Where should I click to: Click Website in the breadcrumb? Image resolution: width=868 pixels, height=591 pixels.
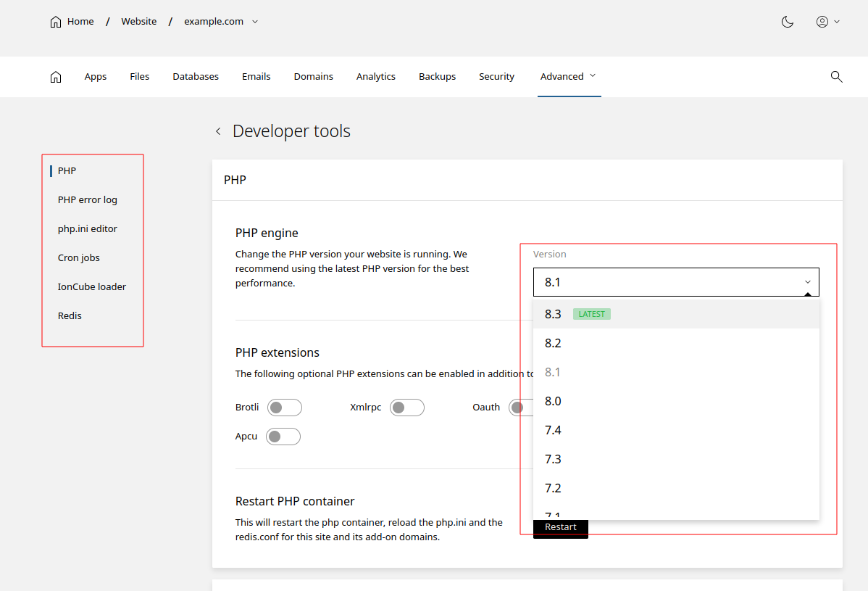[x=139, y=22]
